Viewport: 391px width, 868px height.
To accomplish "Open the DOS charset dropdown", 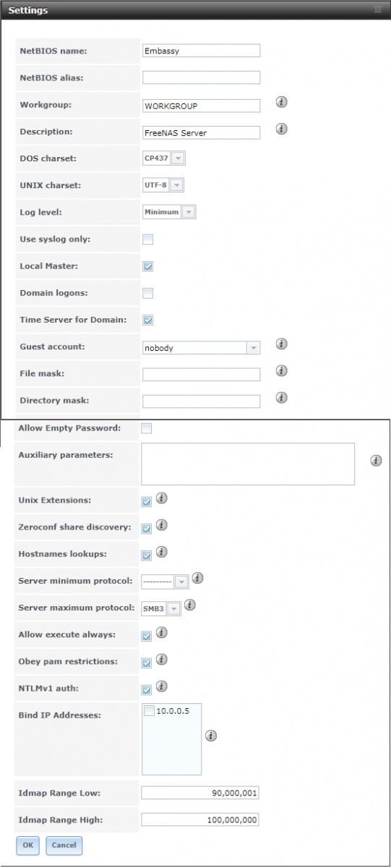I will [x=164, y=158].
